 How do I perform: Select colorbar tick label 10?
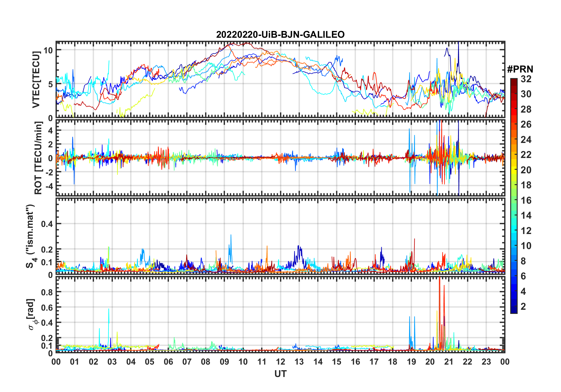[526, 246]
